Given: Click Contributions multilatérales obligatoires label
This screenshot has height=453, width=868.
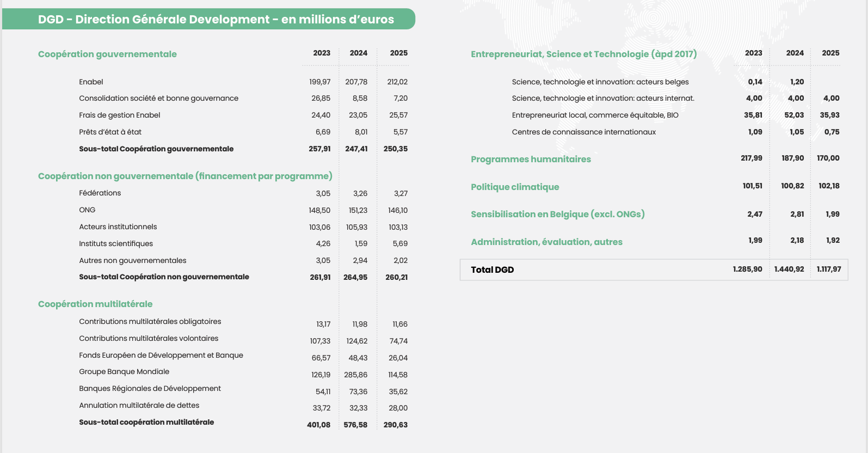Looking at the screenshot, I should point(150,321).
